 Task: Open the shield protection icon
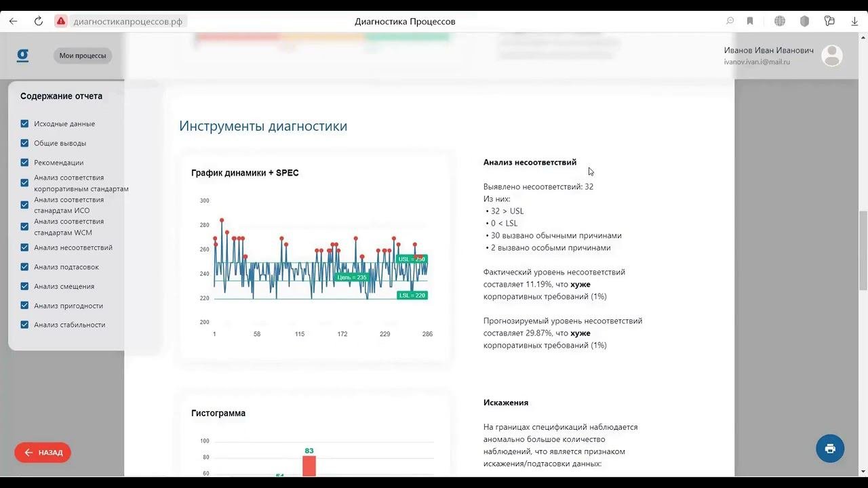[x=804, y=21]
